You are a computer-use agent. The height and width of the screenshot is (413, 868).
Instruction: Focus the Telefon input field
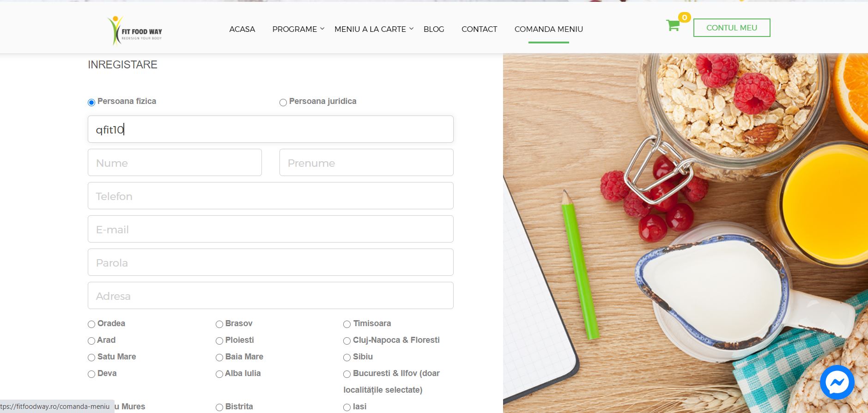click(271, 196)
